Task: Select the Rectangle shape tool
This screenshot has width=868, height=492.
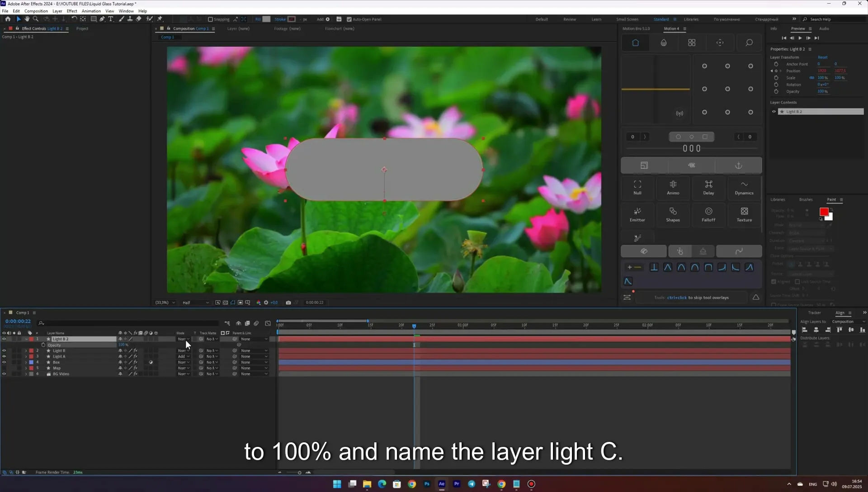Action: (94, 19)
